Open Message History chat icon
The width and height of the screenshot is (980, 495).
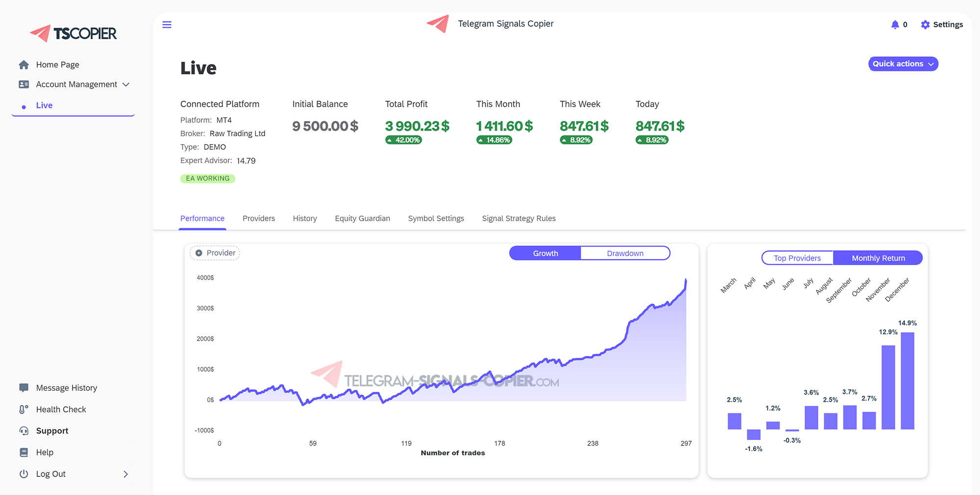tap(24, 388)
